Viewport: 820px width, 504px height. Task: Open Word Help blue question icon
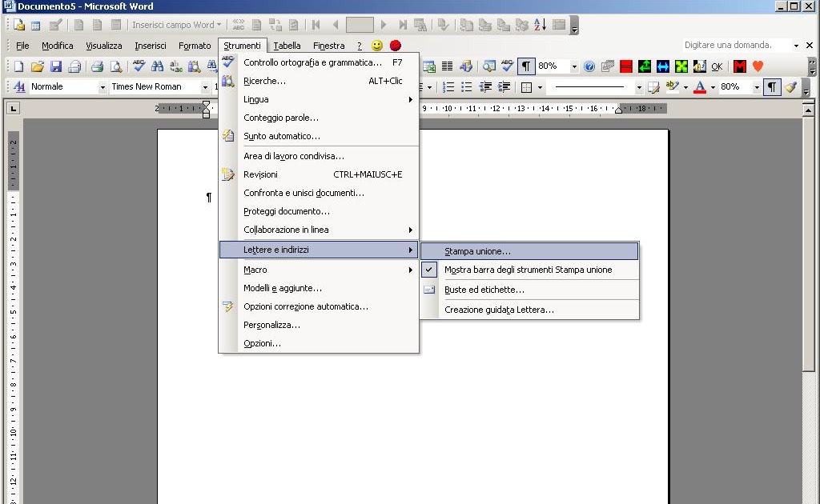point(589,66)
